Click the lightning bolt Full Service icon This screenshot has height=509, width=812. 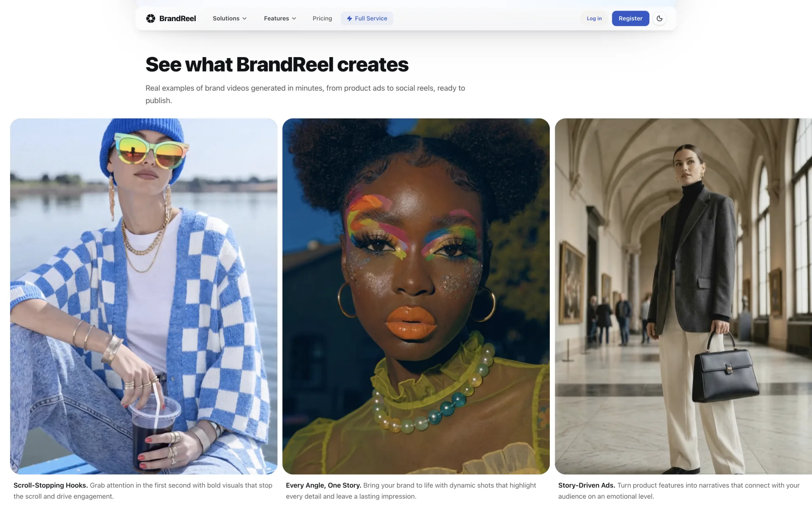(349, 19)
